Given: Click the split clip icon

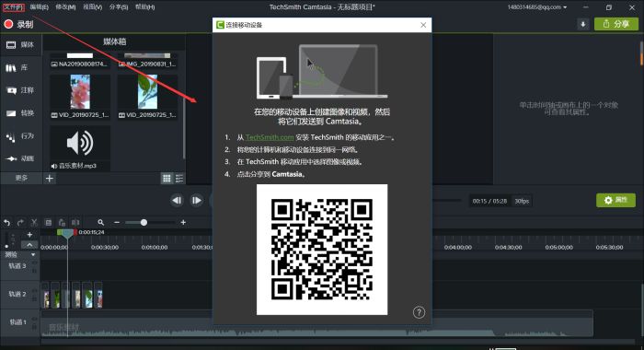Looking at the screenshot, I should tap(75, 223).
